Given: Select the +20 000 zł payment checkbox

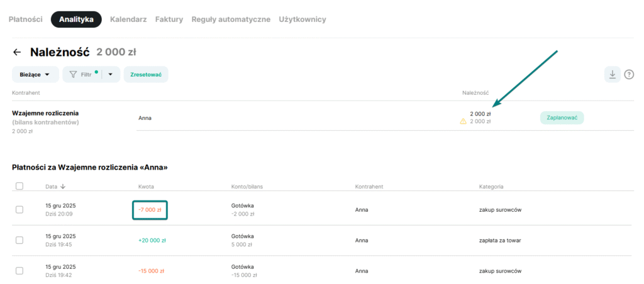Looking at the screenshot, I should tap(19, 240).
